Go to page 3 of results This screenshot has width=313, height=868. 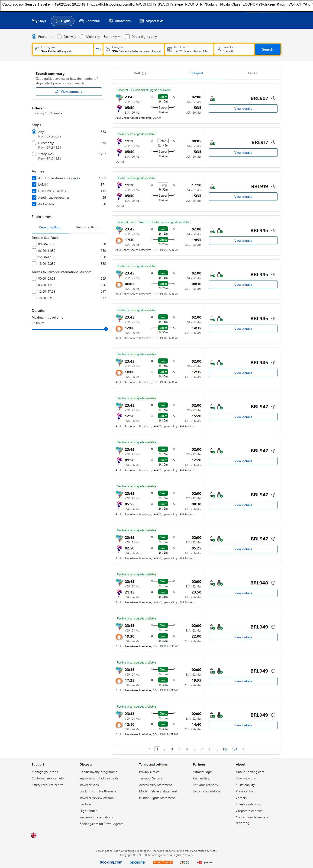(x=172, y=749)
